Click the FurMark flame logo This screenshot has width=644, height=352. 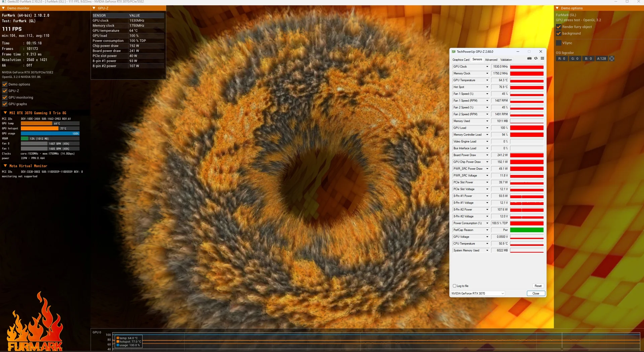tap(35, 322)
